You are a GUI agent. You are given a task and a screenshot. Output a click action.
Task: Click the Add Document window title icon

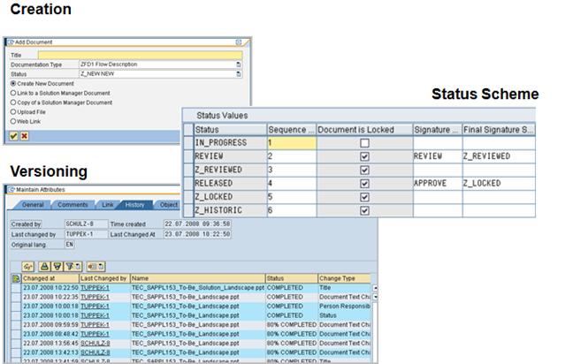[x=11, y=42]
